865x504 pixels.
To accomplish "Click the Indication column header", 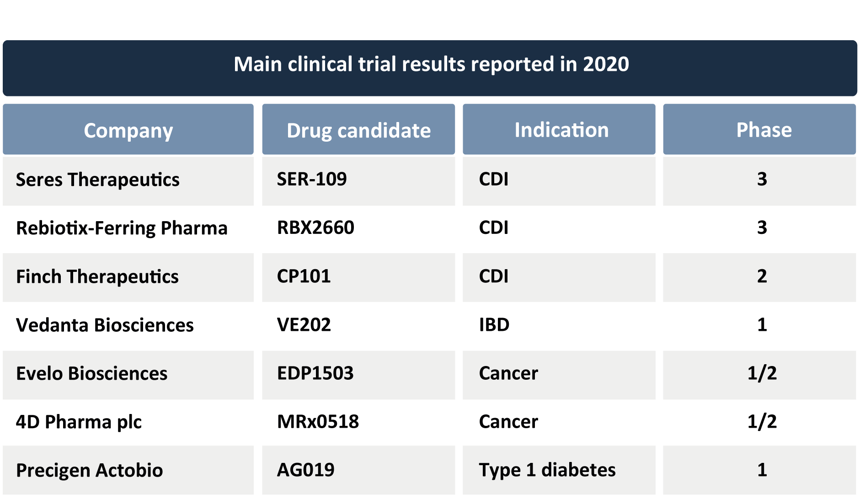I will (x=561, y=130).
